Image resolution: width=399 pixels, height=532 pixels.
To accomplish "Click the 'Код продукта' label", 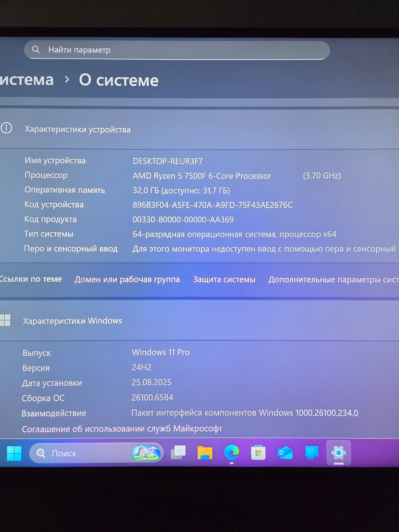I will click(x=50, y=219).
